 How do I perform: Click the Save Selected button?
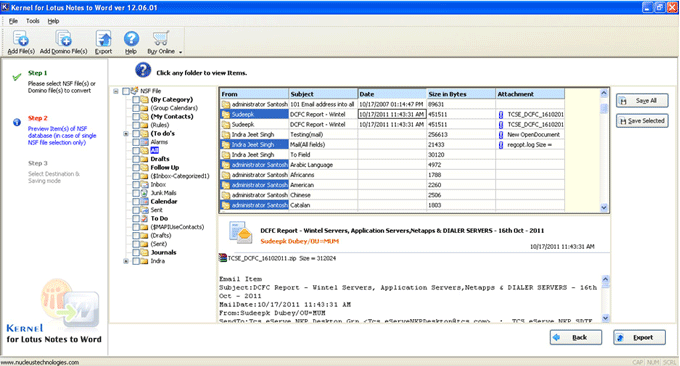(642, 121)
